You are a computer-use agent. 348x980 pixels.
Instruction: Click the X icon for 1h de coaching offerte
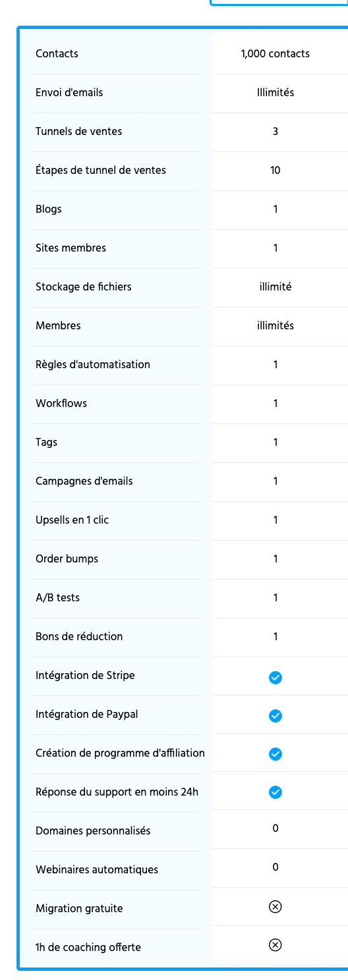[x=275, y=946]
